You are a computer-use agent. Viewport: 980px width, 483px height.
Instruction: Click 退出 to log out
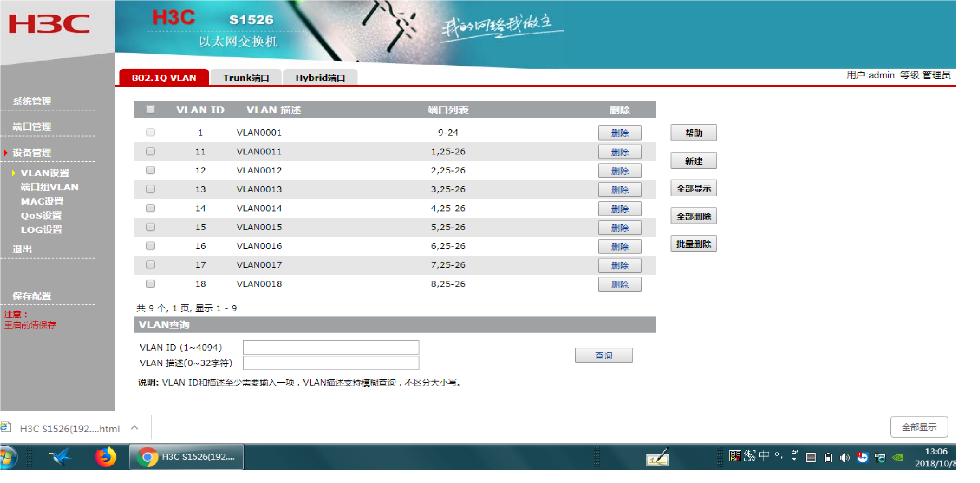22,249
